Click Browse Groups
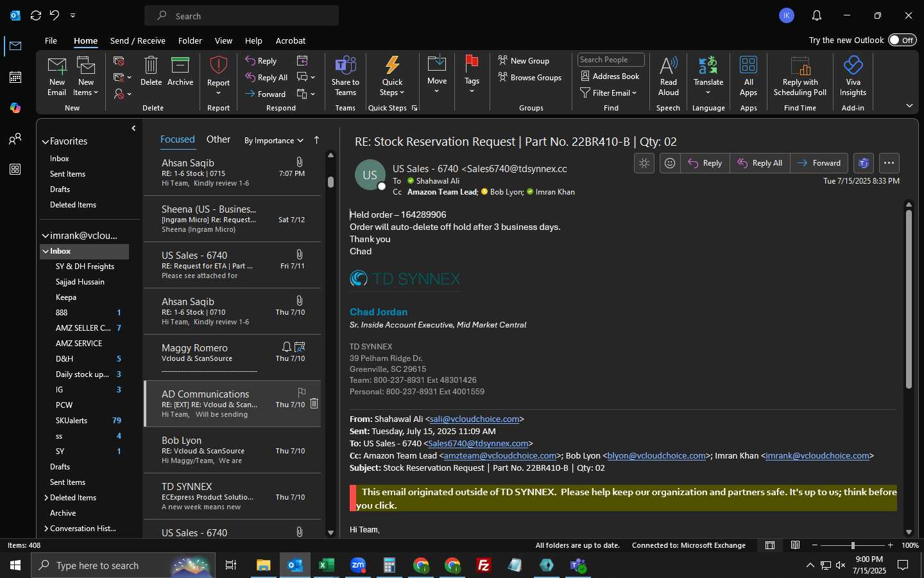This screenshot has width=924, height=578. point(530,78)
